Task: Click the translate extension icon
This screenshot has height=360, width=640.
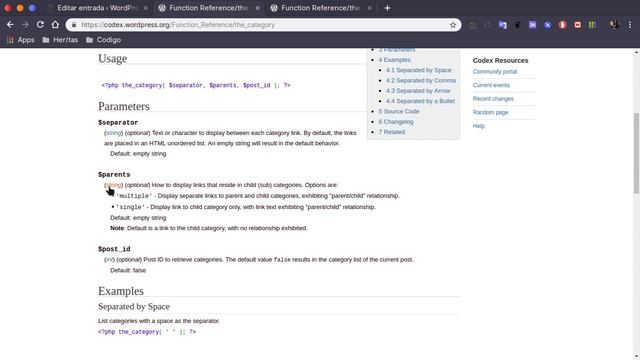Action: (503, 25)
